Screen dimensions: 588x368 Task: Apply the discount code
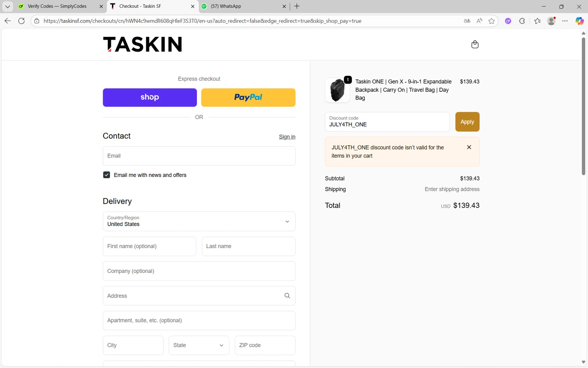(467, 122)
